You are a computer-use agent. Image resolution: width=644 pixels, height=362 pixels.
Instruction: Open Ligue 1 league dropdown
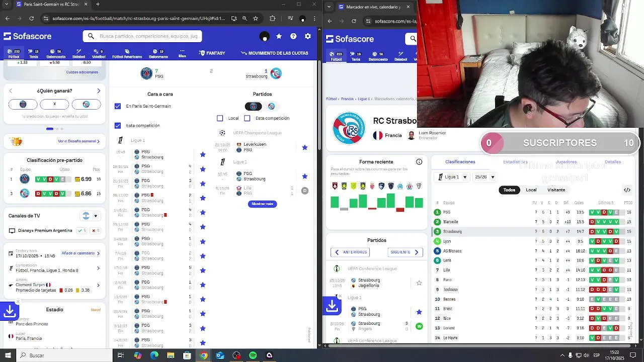click(453, 177)
